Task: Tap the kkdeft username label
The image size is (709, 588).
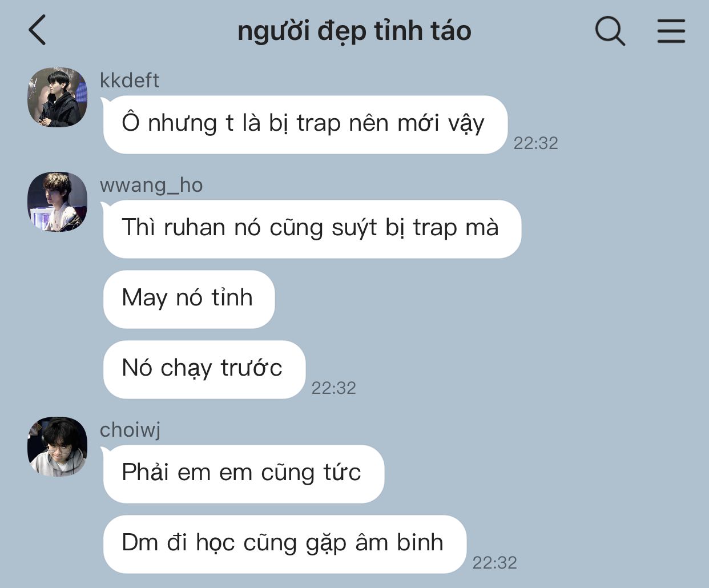Action: [130, 80]
